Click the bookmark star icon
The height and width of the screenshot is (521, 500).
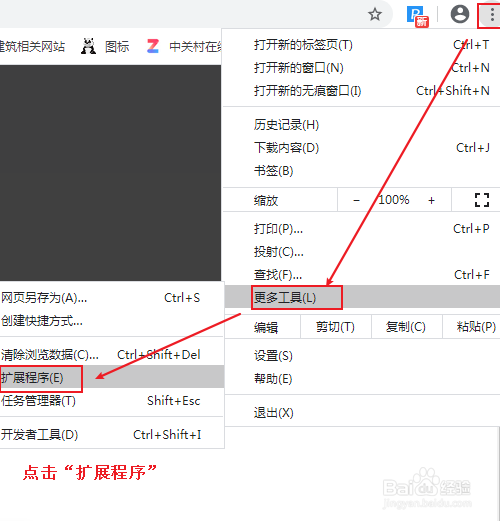375,14
